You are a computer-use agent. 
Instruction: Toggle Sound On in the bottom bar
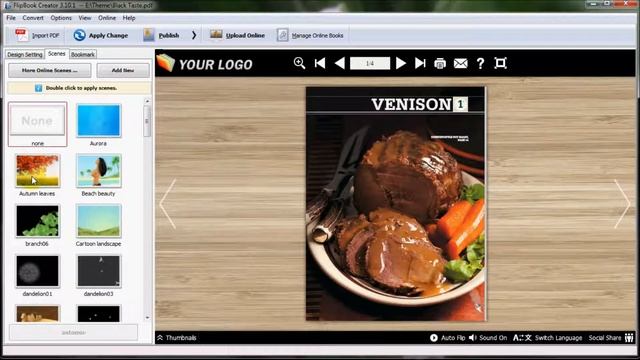click(x=488, y=338)
